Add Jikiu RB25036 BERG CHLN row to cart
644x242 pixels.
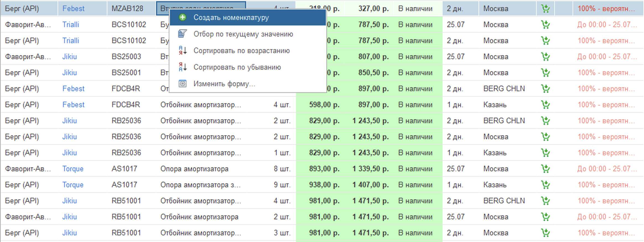pos(545,121)
